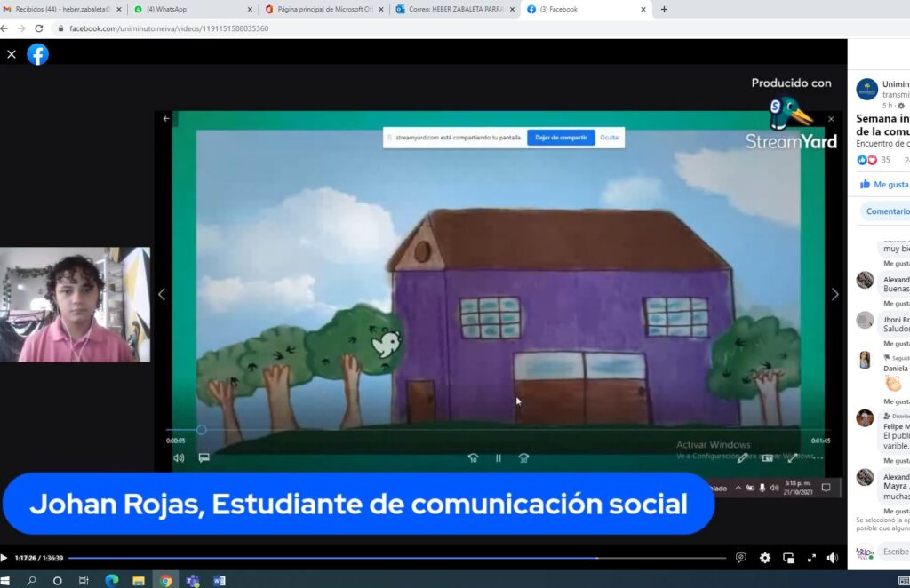Open the Windows Start menu
This screenshot has height=588, width=910.
(5, 581)
